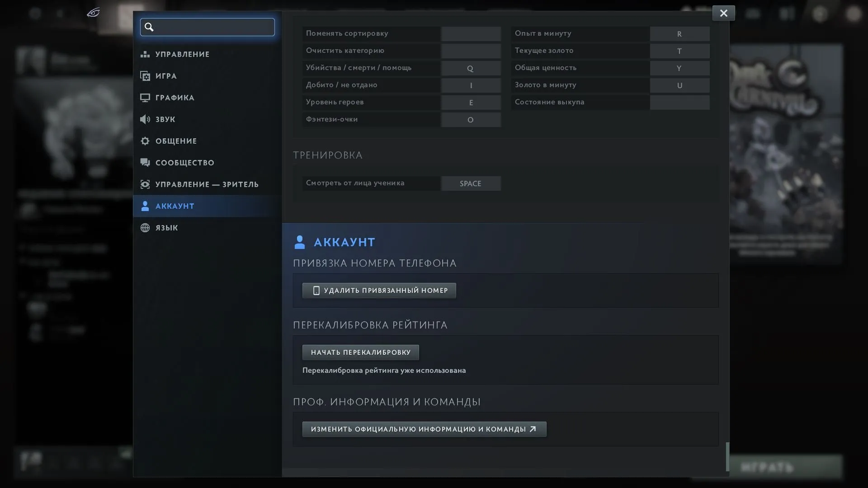The height and width of the screenshot is (488, 868).
Task: Set the Состояние выкупа hotkey
Action: (679, 103)
